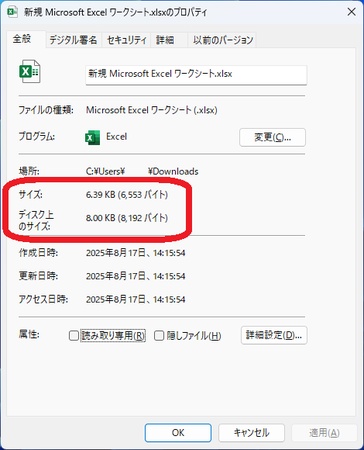This screenshot has width=364, height=450.
Task: Switch to the デジタル署名 tab
Action: (73, 40)
